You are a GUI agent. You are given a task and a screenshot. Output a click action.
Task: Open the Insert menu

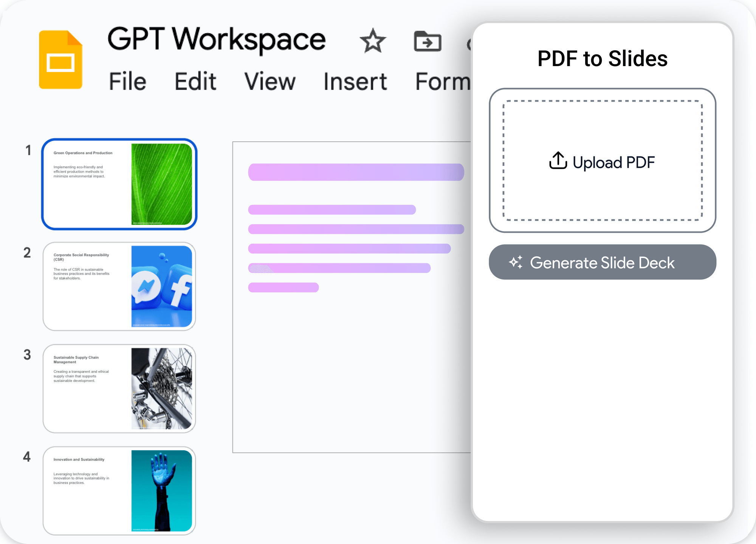(355, 81)
